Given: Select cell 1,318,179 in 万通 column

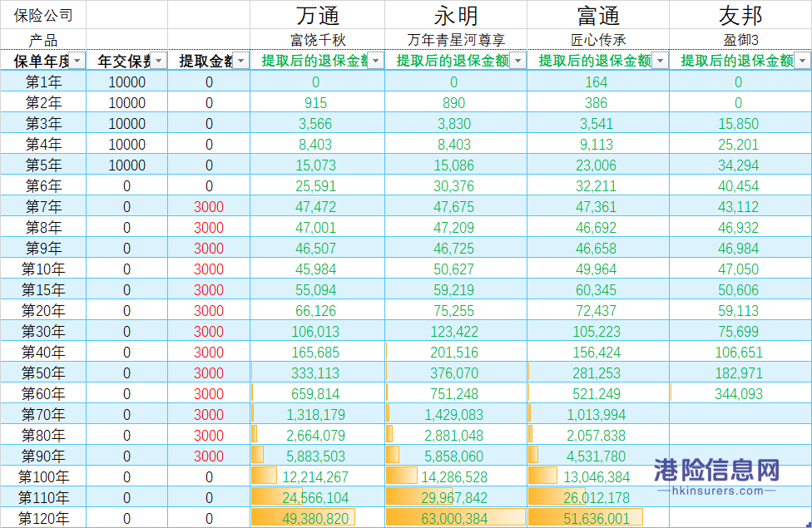Looking at the screenshot, I should click(318, 414).
